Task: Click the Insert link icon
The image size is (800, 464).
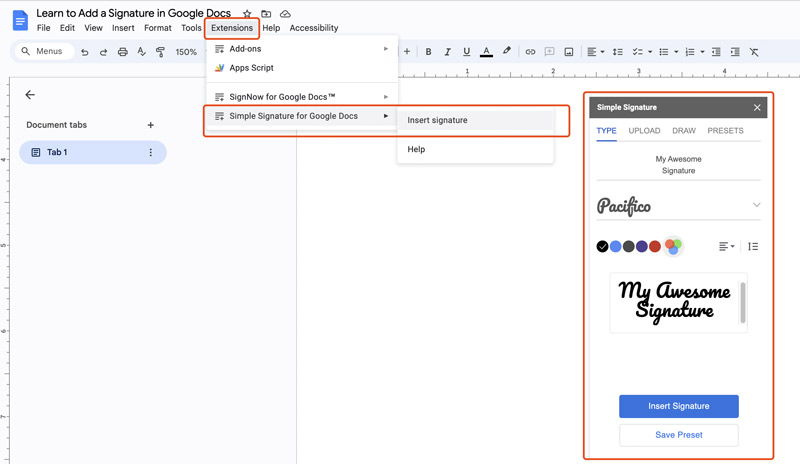Action: coord(530,52)
